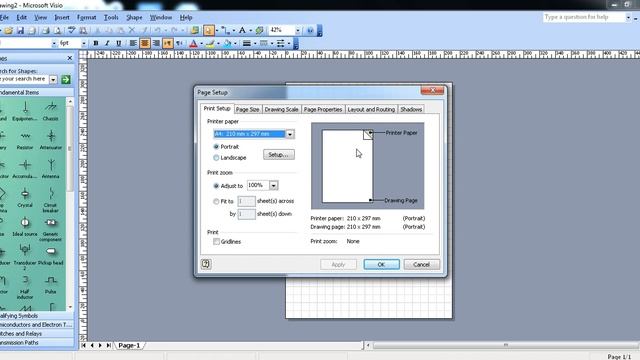The width and height of the screenshot is (640, 360).
Task: Select the Resistor shape in the stencil
Action: (25, 140)
